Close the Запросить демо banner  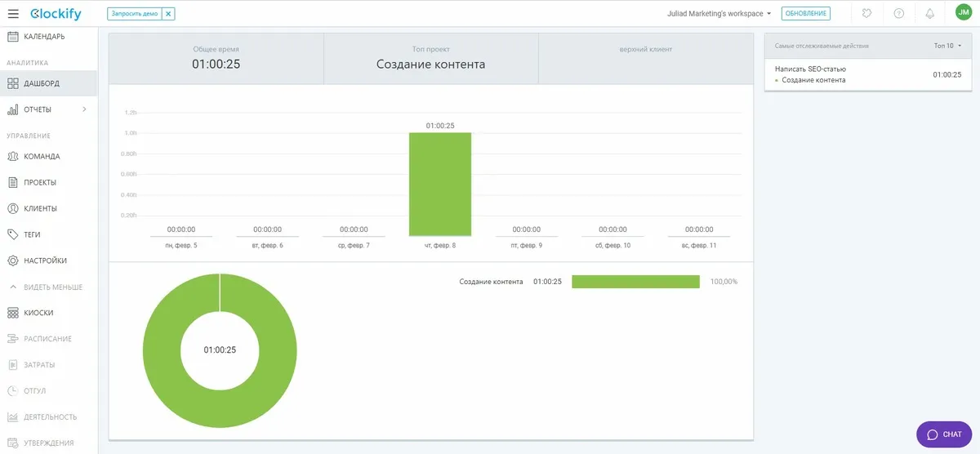(x=168, y=14)
